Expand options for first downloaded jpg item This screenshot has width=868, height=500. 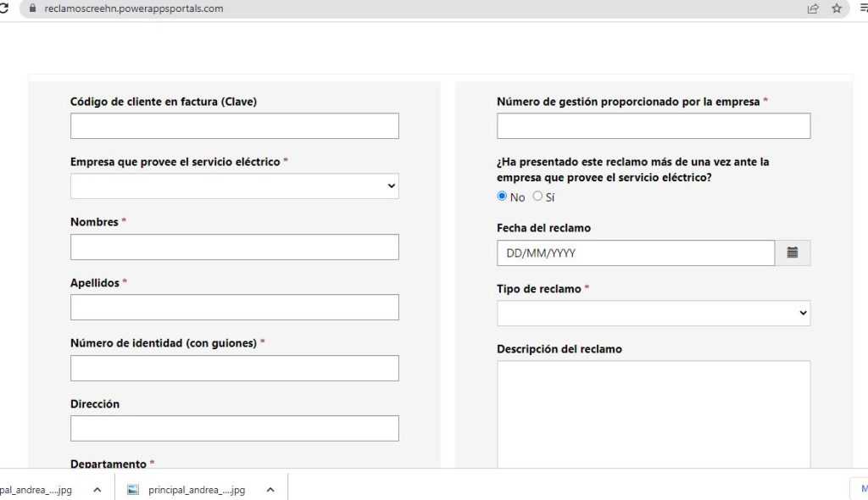(x=97, y=490)
